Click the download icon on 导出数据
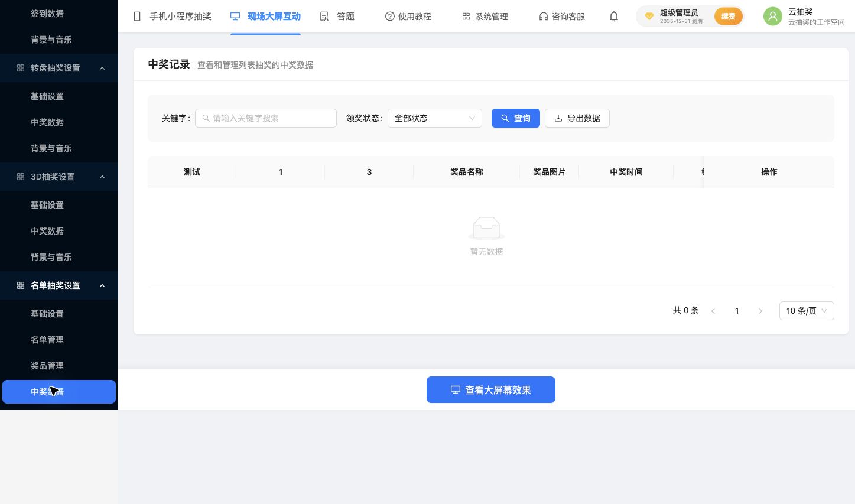This screenshot has width=855, height=504. 558,118
